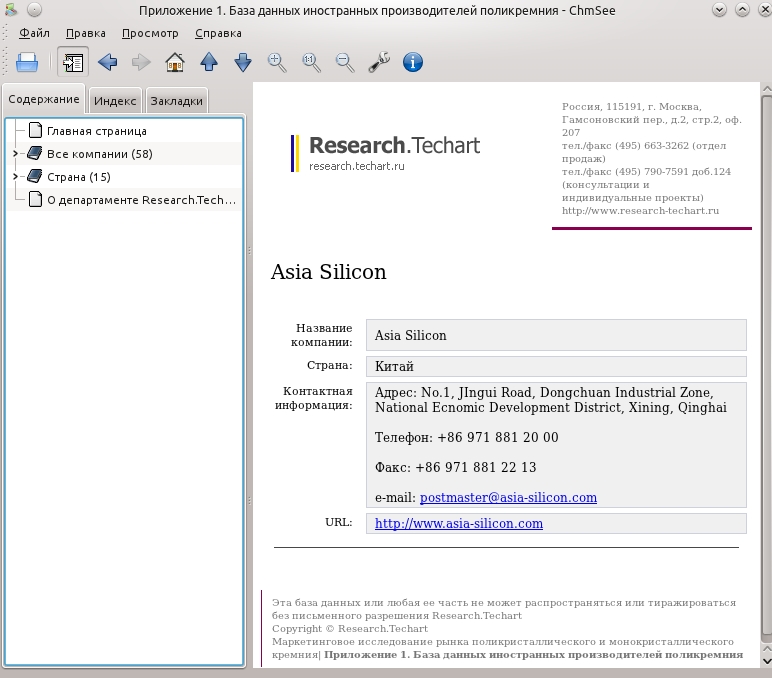Switch to the Закладки tab
The image size is (772, 678).
click(x=177, y=101)
